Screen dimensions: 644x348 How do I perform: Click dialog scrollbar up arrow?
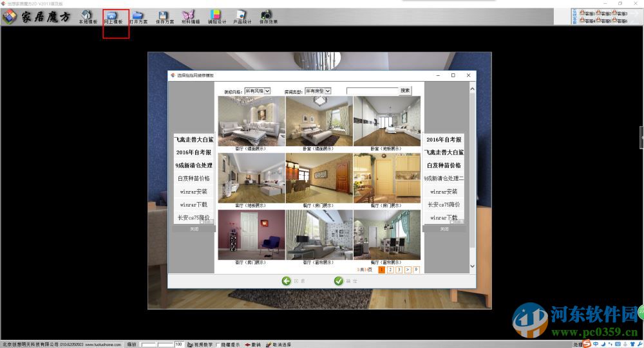(x=472, y=89)
